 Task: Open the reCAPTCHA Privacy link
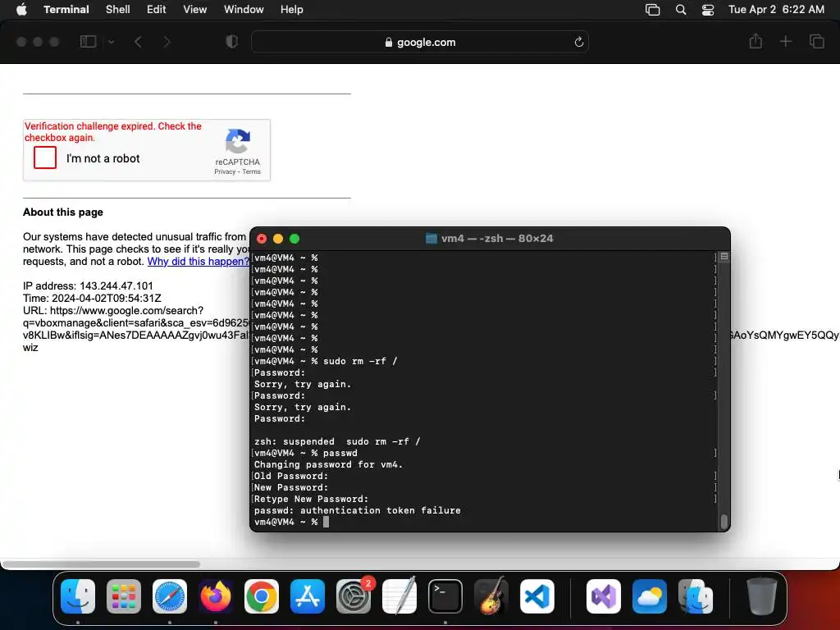(x=225, y=171)
